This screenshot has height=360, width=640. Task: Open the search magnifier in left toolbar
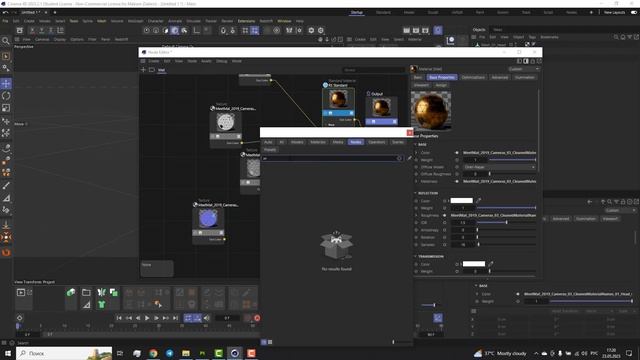6,41
